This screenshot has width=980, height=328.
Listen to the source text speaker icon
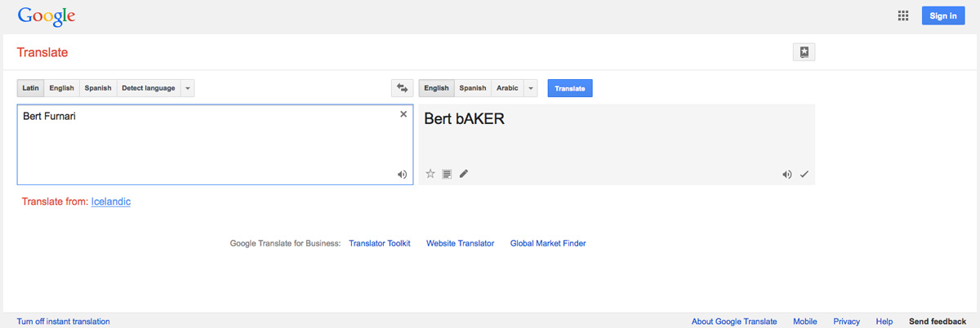pyautogui.click(x=402, y=174)
